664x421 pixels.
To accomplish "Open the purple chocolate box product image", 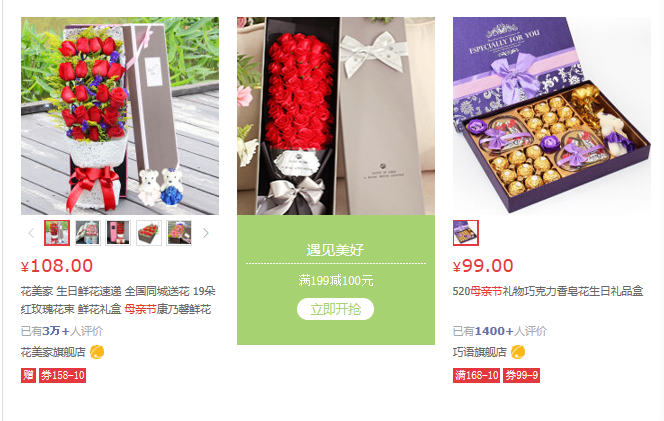I will point(552,116).
